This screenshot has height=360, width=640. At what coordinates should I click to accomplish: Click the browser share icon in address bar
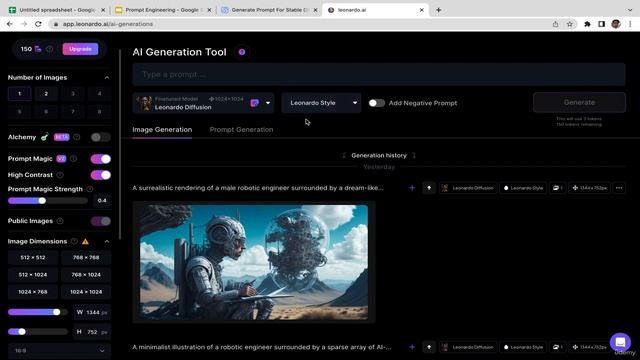pyautogui.click(x=556, y=24)
